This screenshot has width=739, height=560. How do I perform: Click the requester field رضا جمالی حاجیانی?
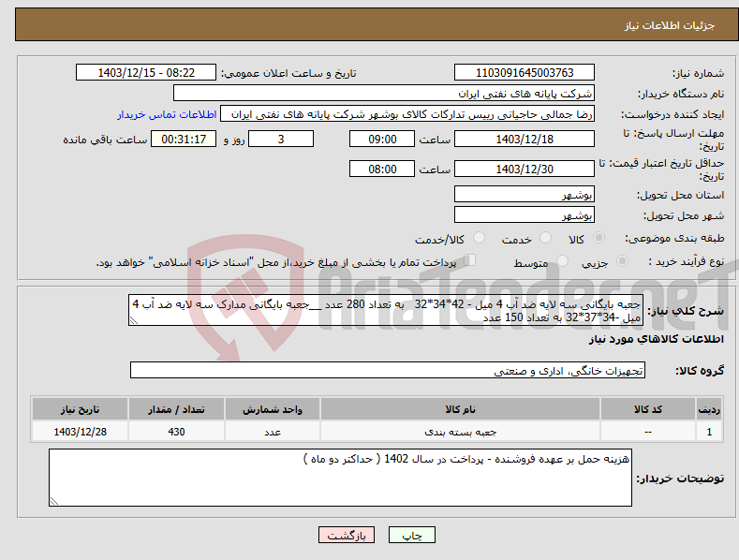[407, 114]
